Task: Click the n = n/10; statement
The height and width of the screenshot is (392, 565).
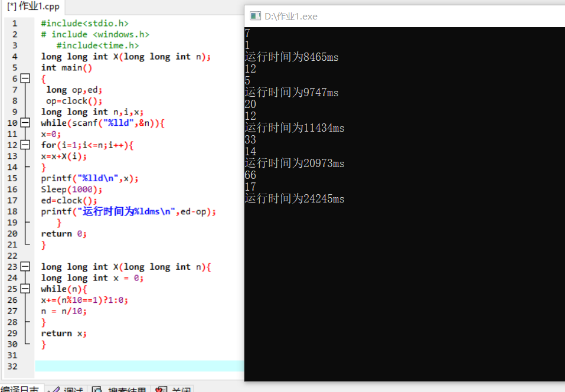Action: tap(64, 311)
